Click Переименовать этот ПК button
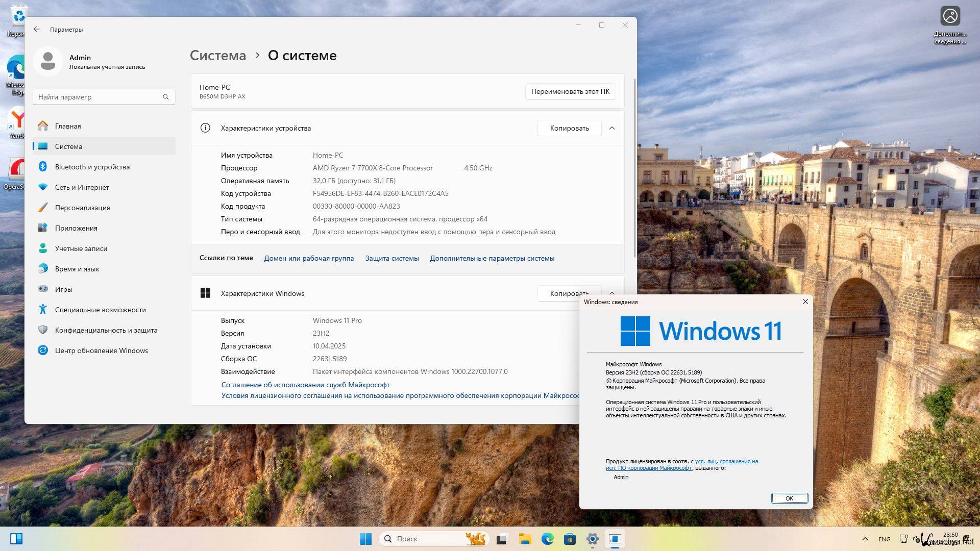Image resolution: width=980 pixels, height=551 pixels. 570,91
